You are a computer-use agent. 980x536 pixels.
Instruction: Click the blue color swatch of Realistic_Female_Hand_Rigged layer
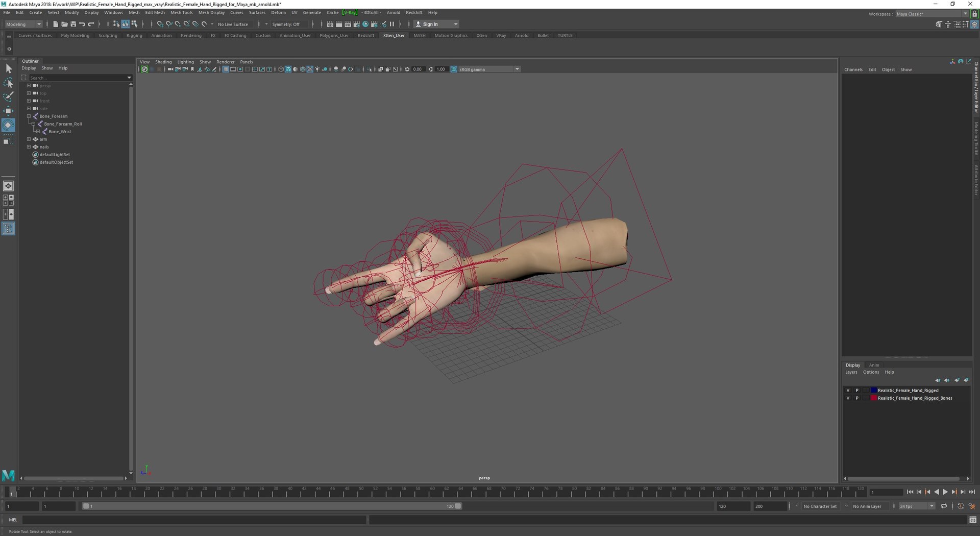pos(873,391)
